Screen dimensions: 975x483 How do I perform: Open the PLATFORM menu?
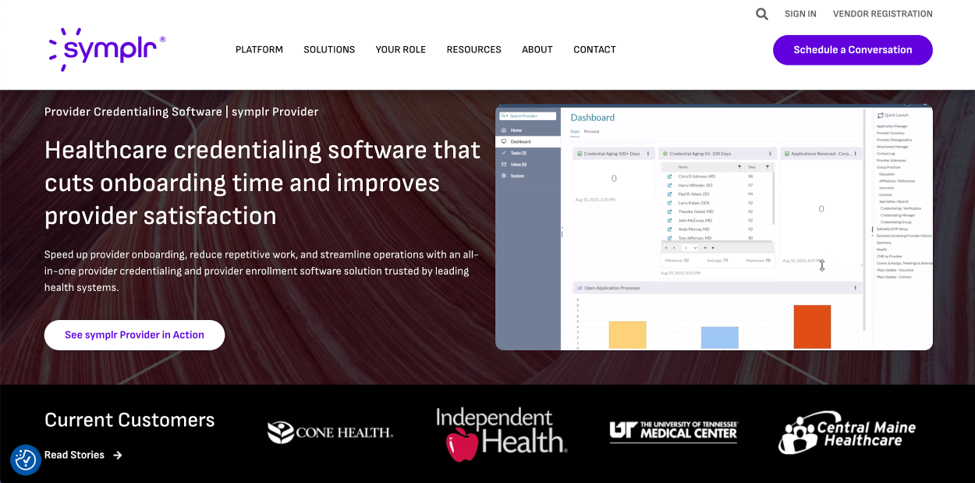coord(259,50)
